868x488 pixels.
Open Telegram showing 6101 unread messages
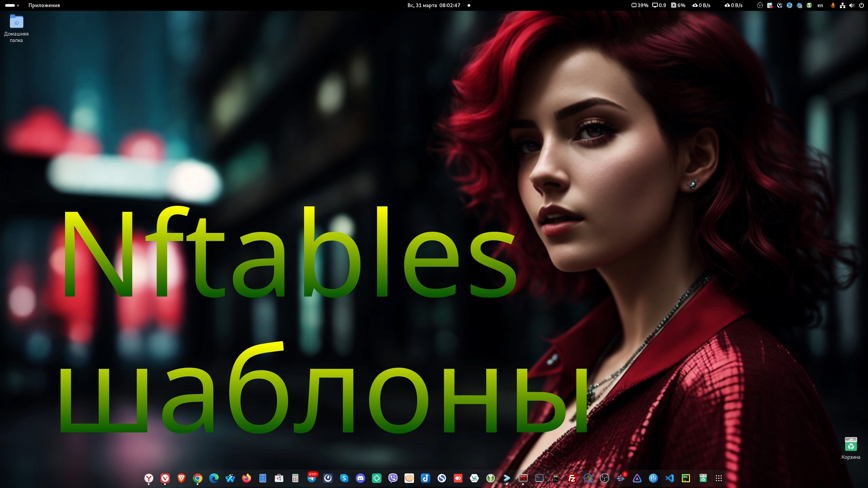tap(312, 479)
